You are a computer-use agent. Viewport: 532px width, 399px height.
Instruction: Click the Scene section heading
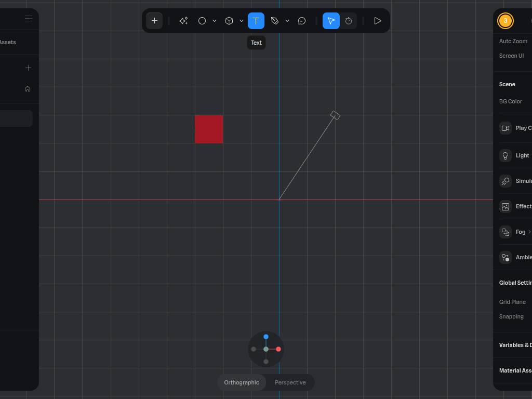click(507, 84)
